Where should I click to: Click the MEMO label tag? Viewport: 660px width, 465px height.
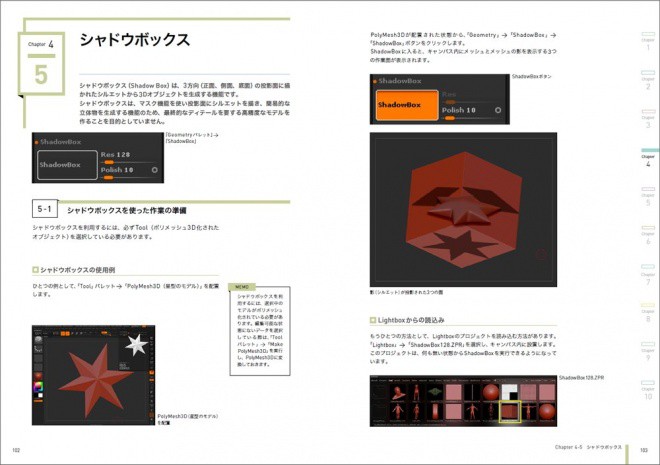(x=242, y=287)
